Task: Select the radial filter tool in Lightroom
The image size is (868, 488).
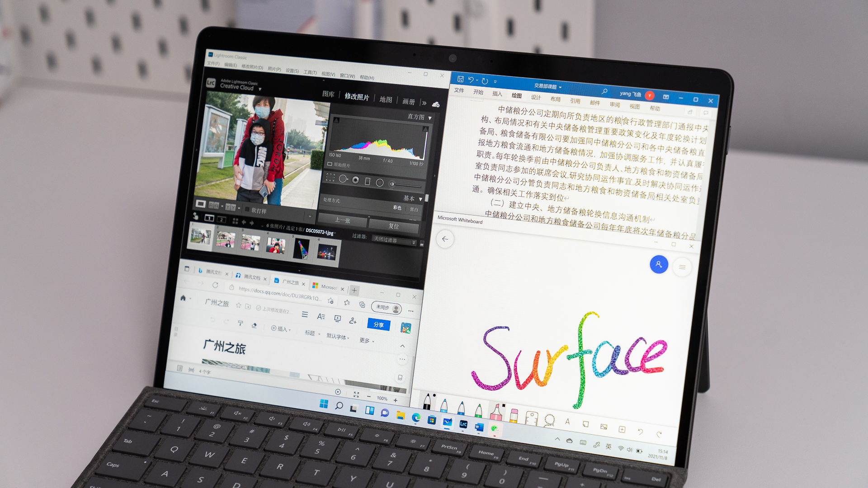Action: (380, 183)
